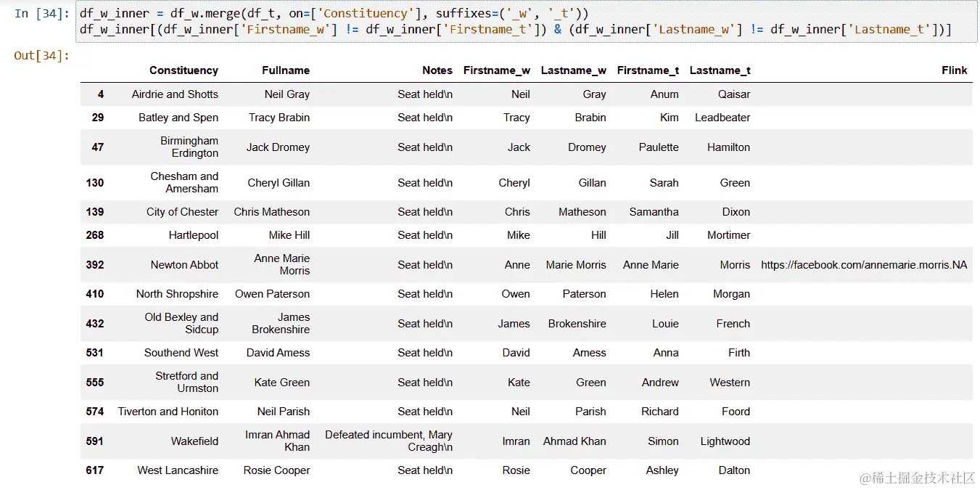Viewport: 980px width, 490px height.
Task: Click the Cheryl Gillan cell
Action: click(279, 183)
